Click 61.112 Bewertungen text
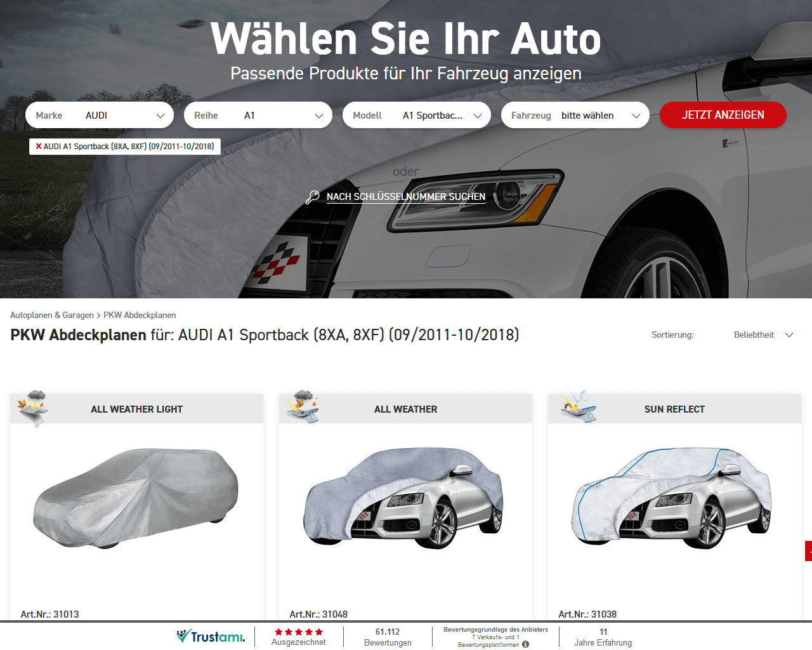Screen dimensions: 812x650 388,637
